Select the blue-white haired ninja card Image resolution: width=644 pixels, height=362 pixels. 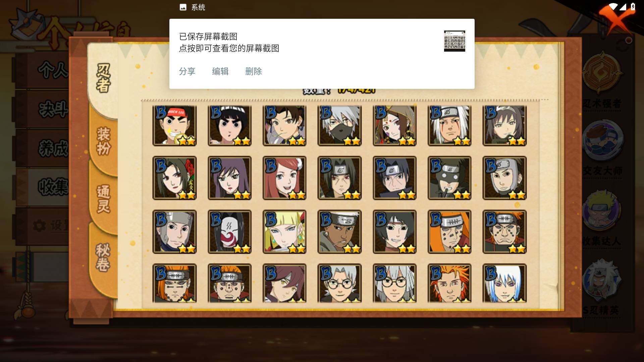click(x=504, y=283)
